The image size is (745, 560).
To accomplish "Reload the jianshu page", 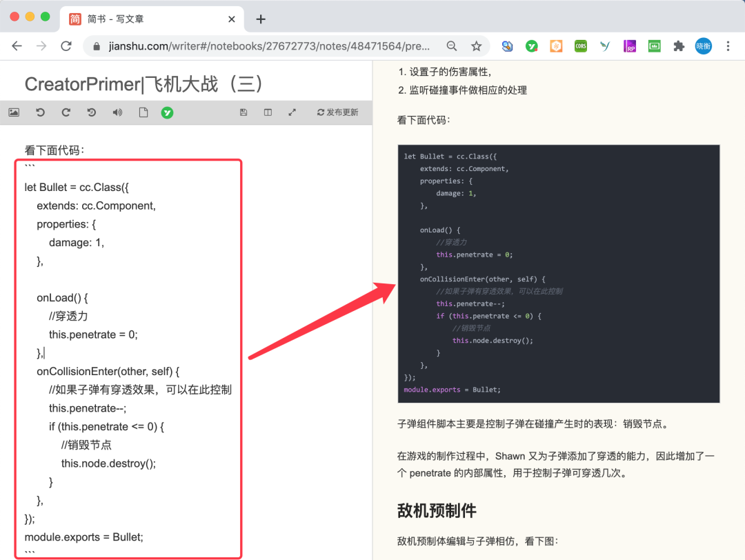I will [x=66, y=46].
